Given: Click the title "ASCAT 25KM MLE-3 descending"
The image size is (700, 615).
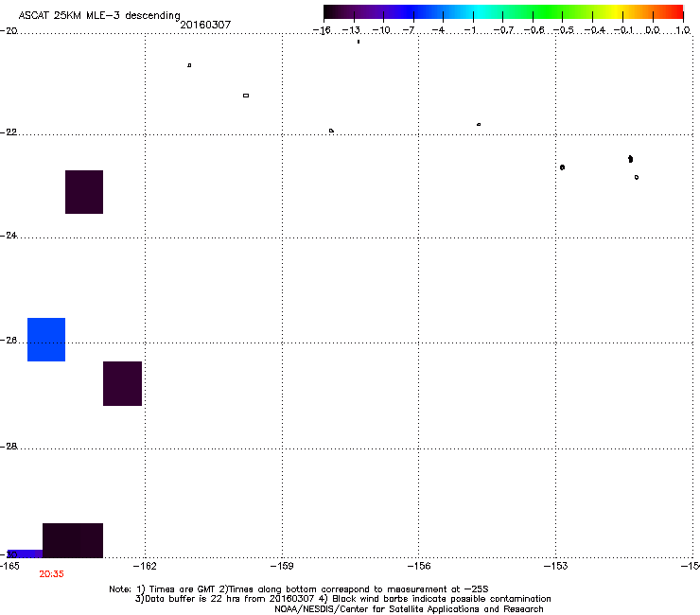Looking at the screenshot, I should 99,16.
